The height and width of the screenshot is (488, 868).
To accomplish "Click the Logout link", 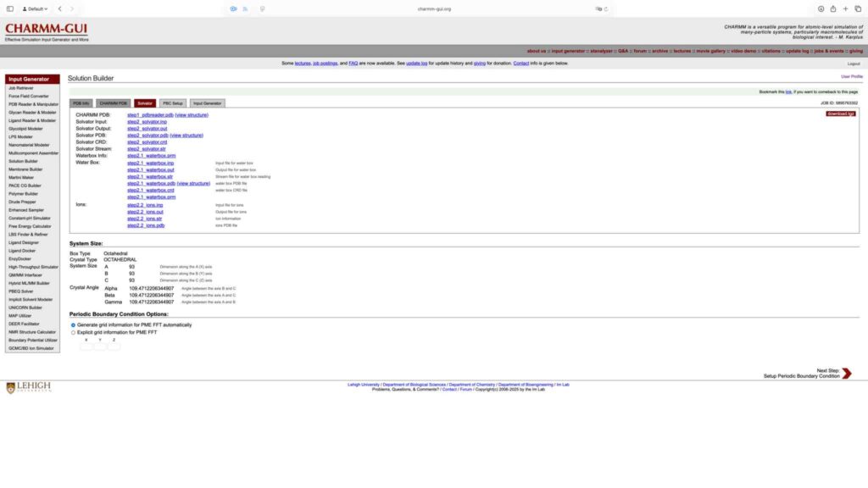I will tap(853, 64).
